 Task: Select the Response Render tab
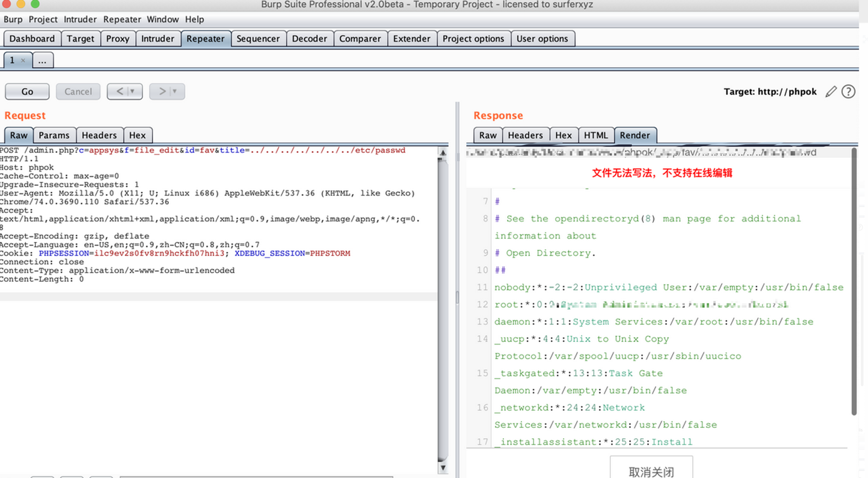point(635,135)
